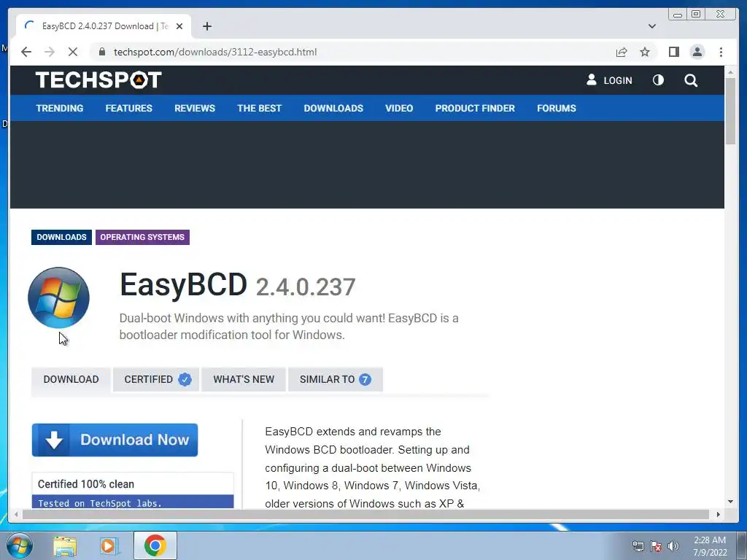The image size is (747, 560).
Task: Open the TRENDING menu
Action: coord(60,108)
